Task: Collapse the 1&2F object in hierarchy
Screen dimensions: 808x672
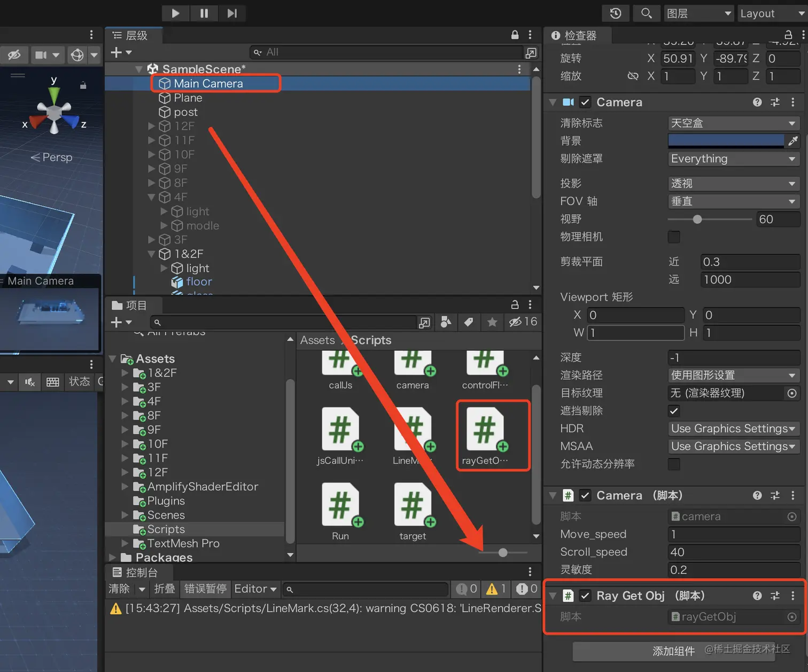Action: click(x=151, y=254)
